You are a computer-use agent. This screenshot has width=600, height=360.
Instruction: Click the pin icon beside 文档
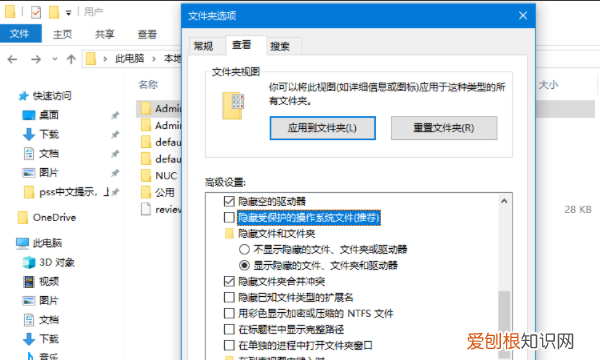pos(115,153)
